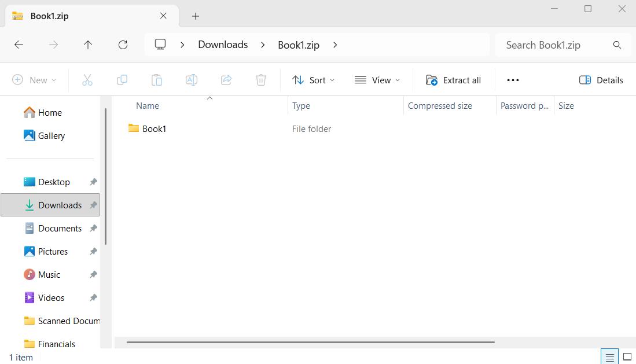The width and height of the screenshot is (636, 364).
Task: Expand chevron after This PC icon
Action: click(182, 45)
